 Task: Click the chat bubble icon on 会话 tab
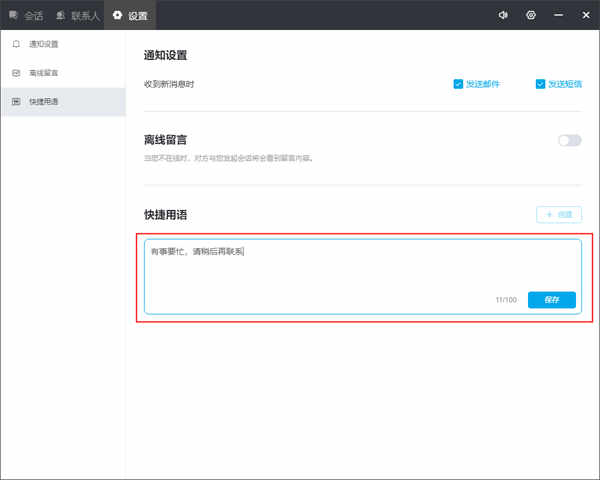click(x=13, y=15)
